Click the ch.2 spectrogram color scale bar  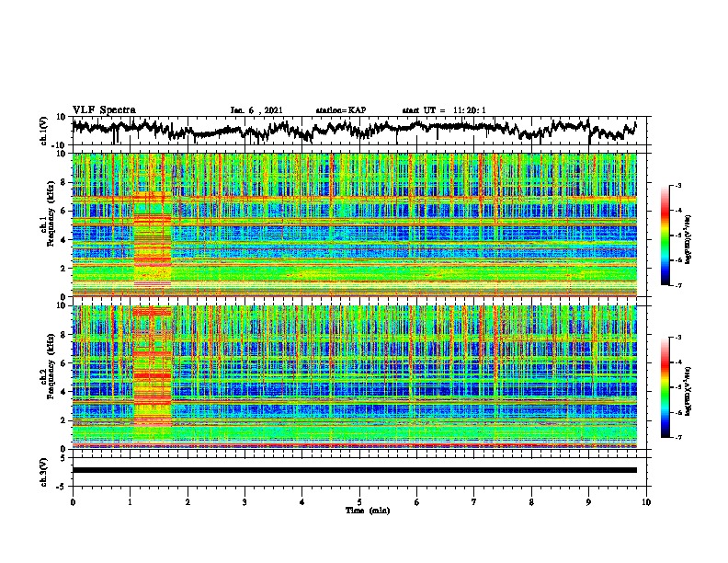[x=665, y=387]
